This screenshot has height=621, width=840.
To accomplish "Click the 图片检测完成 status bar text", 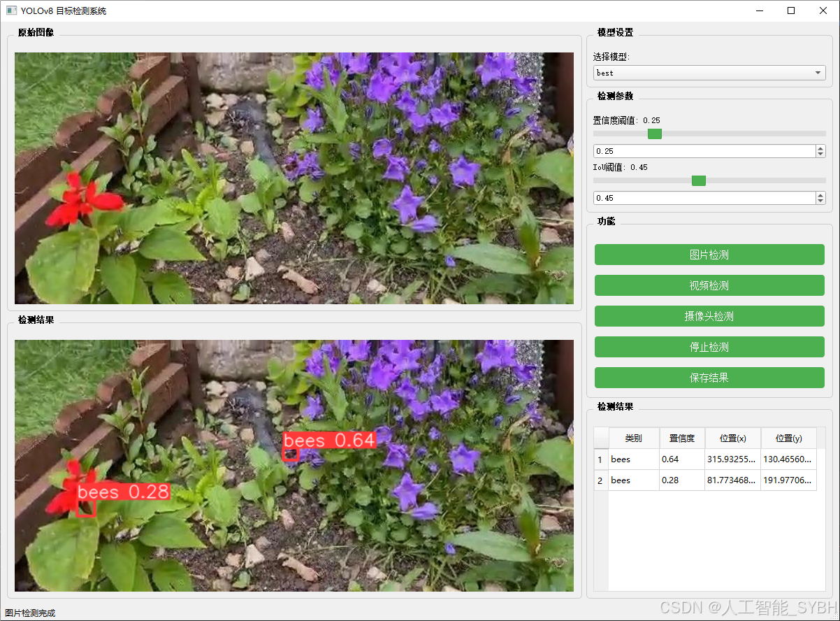I will point(29,613).
